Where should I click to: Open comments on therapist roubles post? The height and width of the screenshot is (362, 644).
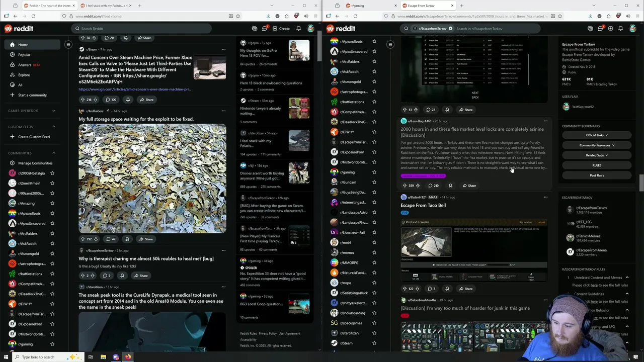106,276
